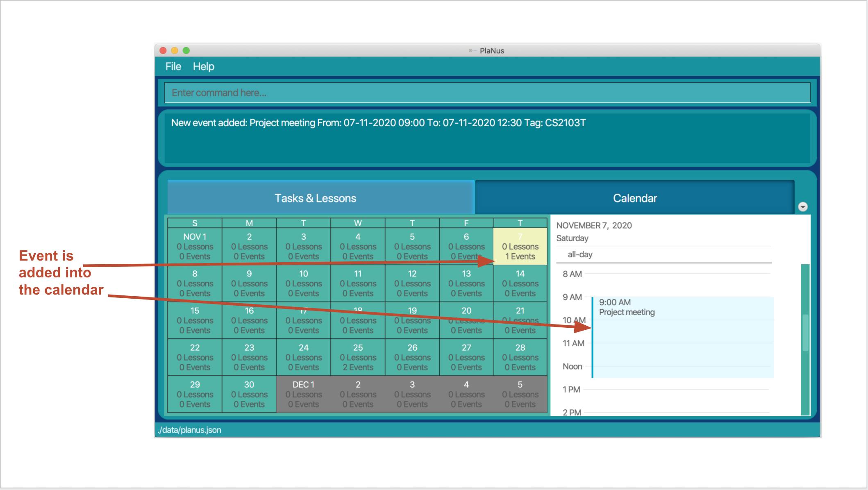Select December 5 greyed calendar cell
Screen dimensions: 868x490
(x=520, y=394)
